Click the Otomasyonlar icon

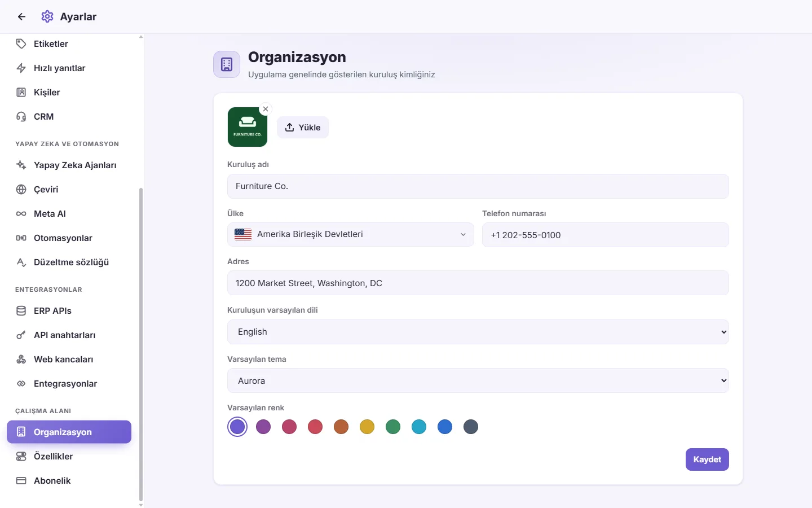(x=21, y=238)
